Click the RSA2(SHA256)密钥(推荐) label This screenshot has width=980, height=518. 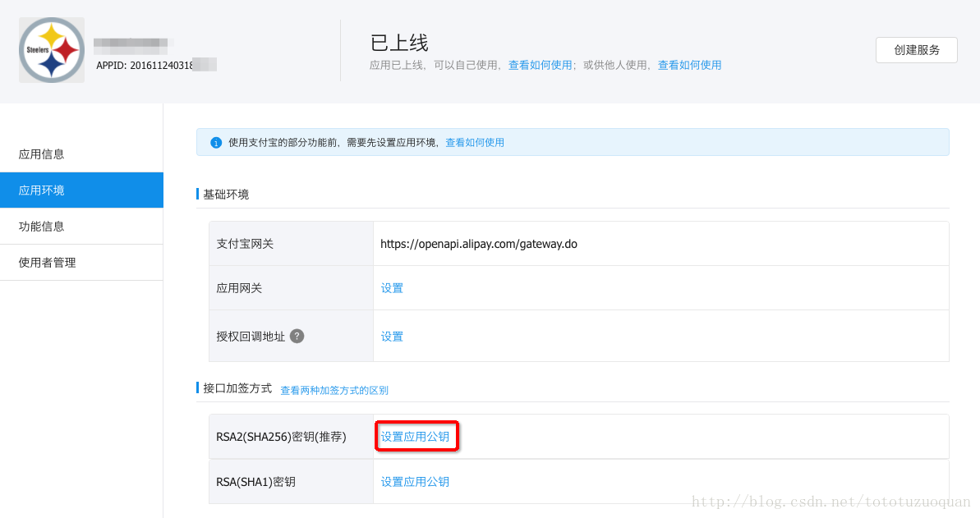click(281, 437)
